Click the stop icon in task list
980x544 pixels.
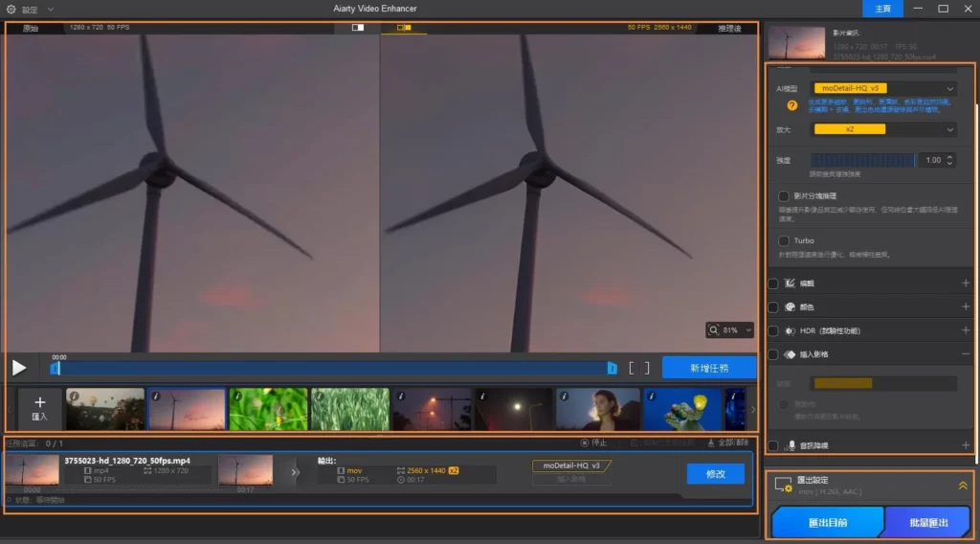pos(585,442)
